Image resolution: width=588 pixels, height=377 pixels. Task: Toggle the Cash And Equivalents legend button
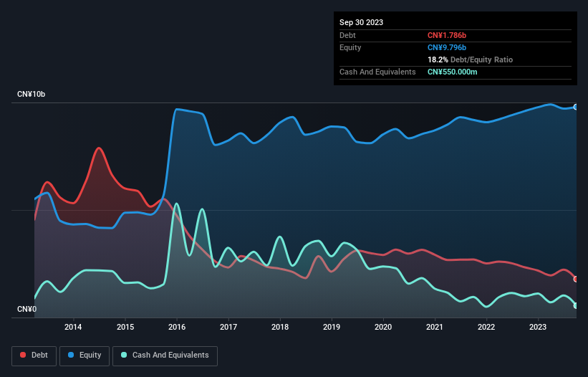click(165, 355)
